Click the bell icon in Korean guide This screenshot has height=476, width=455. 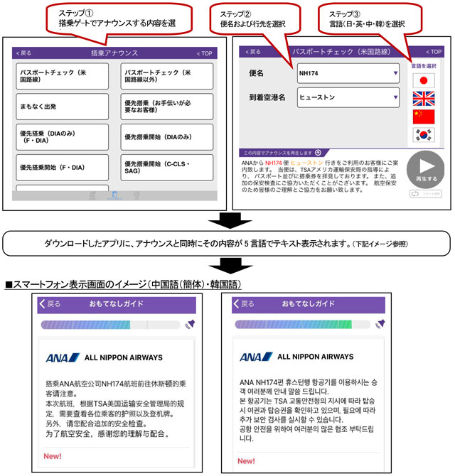[x=378, y=324]
